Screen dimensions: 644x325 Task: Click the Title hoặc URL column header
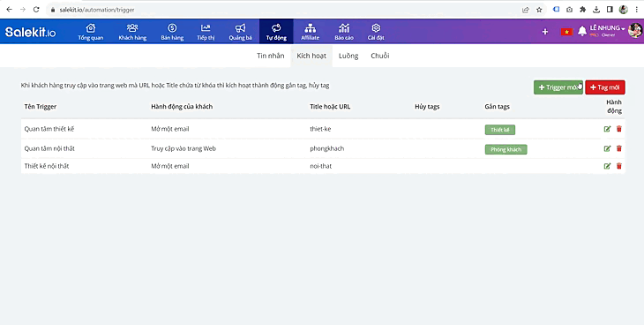[x=330, y=107]
